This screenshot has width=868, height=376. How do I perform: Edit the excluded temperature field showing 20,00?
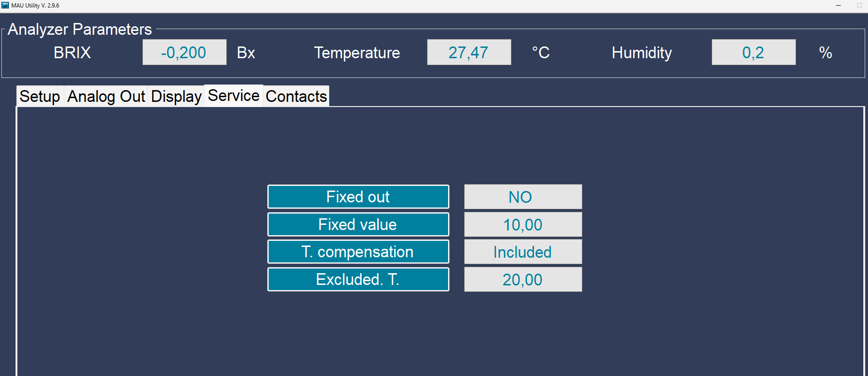[x=523, y=279]
